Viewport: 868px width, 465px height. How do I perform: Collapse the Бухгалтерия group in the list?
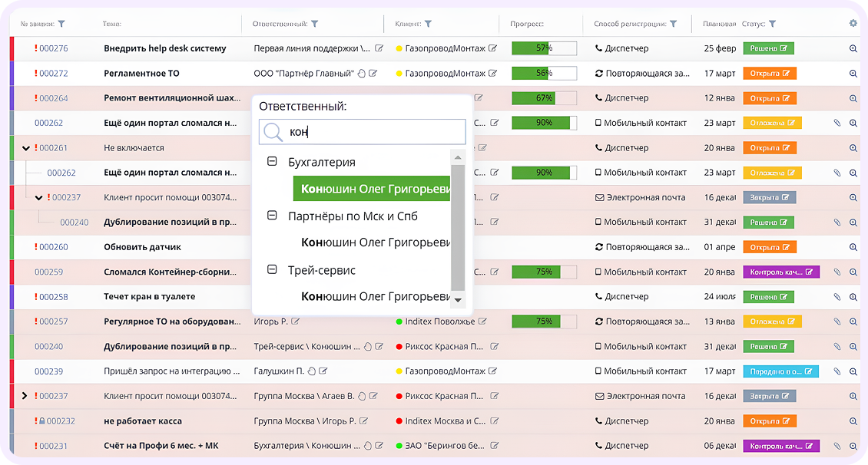271,162
